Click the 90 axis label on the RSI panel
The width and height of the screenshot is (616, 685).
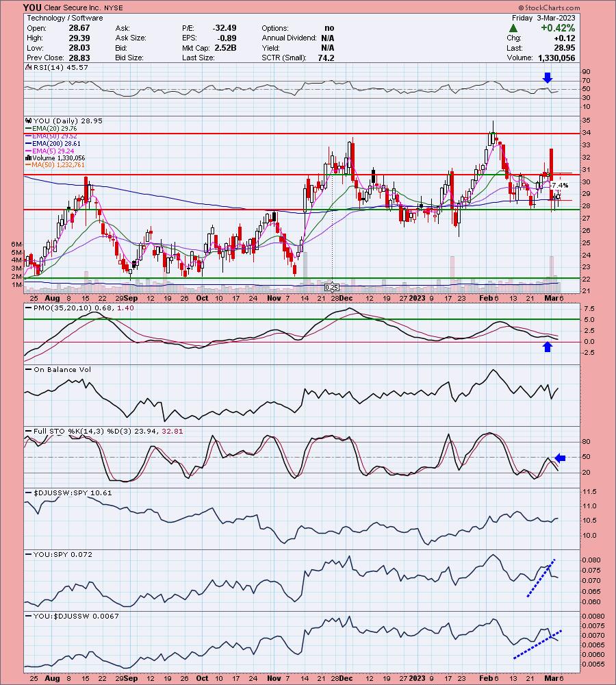[x=586, y=72]
